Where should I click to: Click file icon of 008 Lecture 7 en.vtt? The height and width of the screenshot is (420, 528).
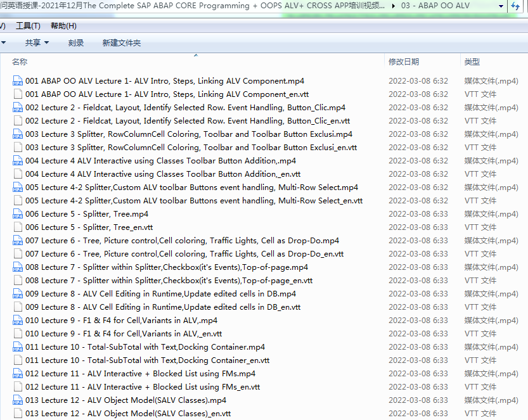click(x=18, y=281)
